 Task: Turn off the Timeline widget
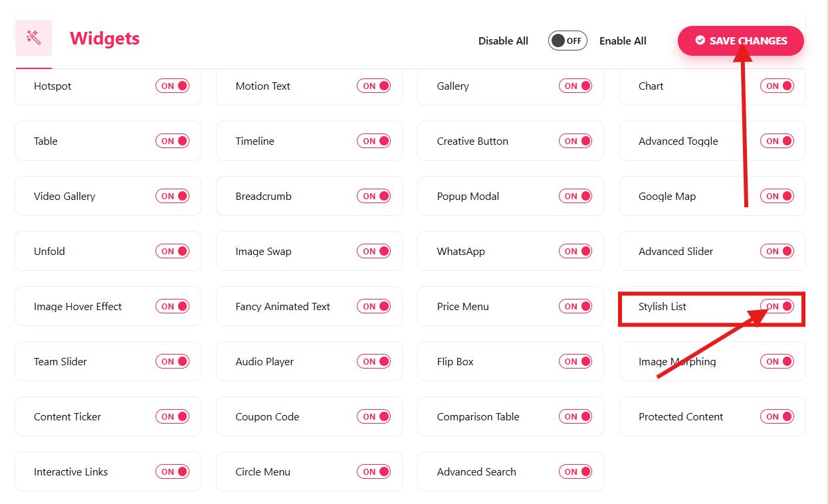point(374,141)
